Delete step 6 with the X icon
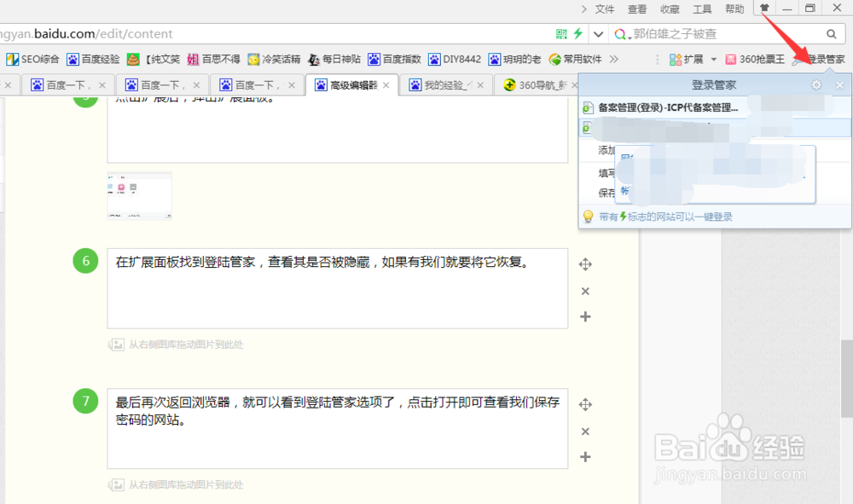 click(x=585, y=292)
